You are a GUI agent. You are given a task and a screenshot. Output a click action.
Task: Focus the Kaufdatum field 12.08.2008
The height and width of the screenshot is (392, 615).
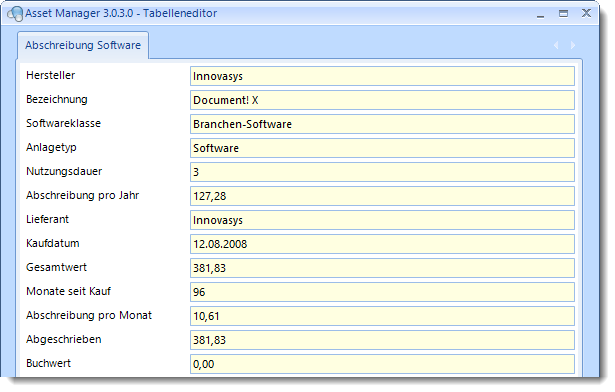tap(382, 244)
